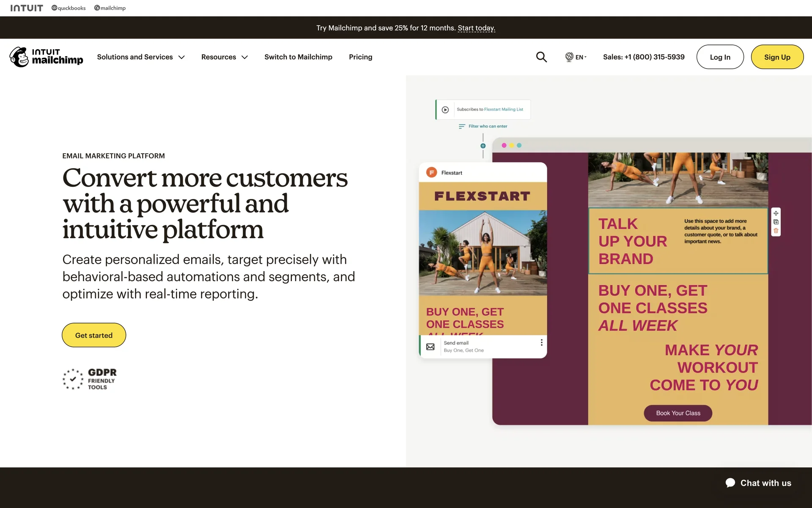This screenshot has width=812, height=508.
Task: Expand the Solutions and Services menu
Action: (x=141, y=57)
